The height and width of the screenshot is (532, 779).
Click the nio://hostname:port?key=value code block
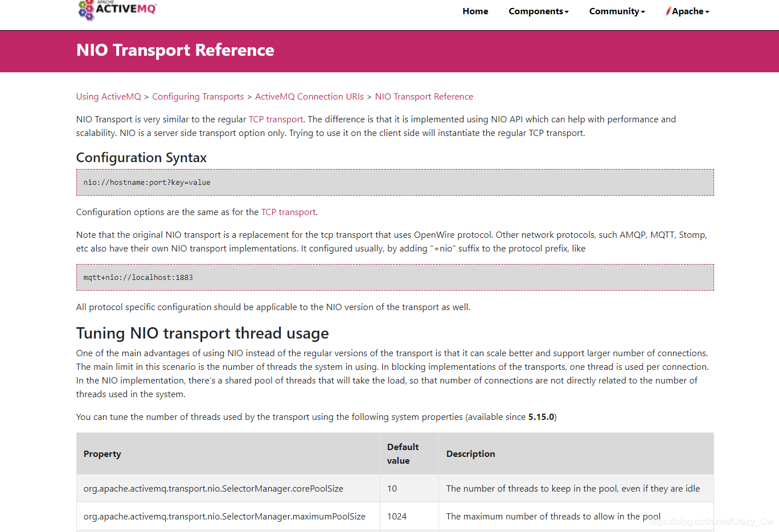point(395,183)
